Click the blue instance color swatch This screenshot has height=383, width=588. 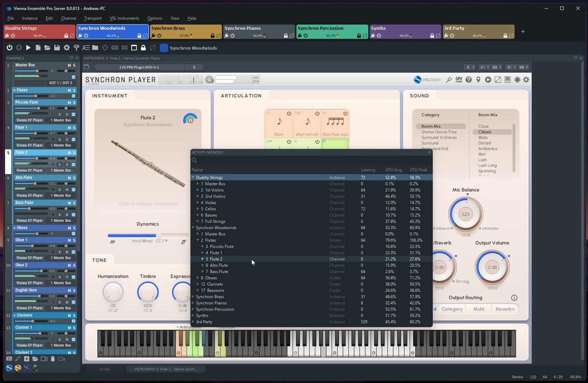point(164,47)
